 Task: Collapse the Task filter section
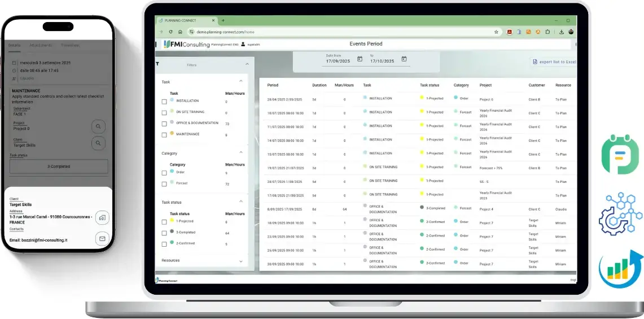click(x=241, y=81)
